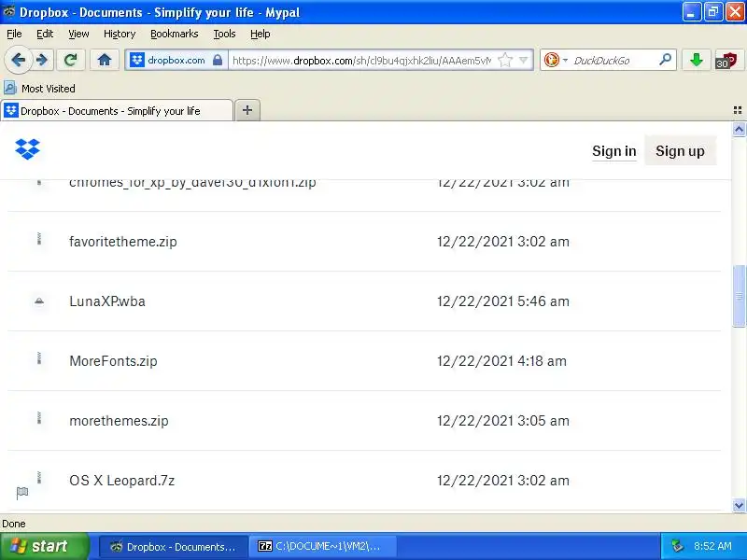This screenshot has height=560, width=747.
Task: Bookmark this page with the star icon
Action: [x=505, y=60]
